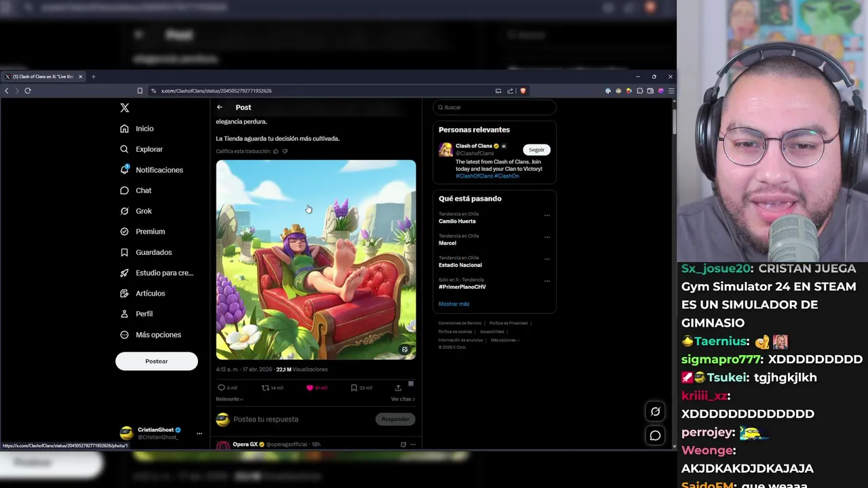Click browser back arrow

click(x=7, y=91)
